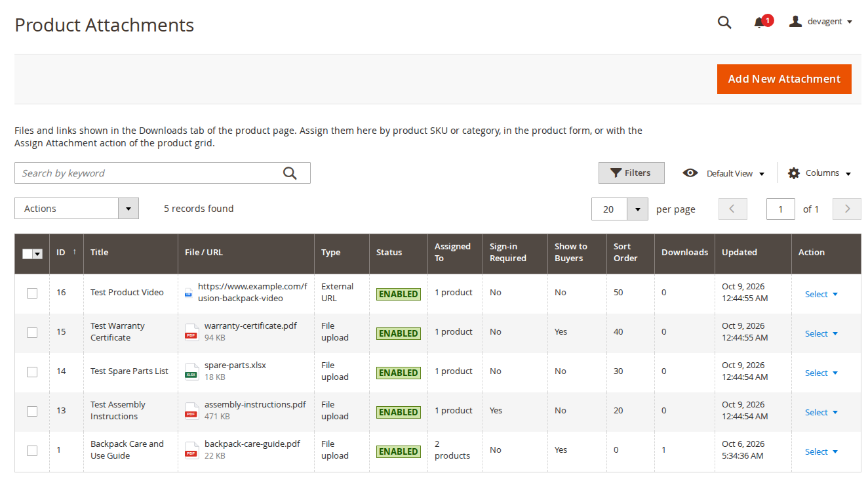
Task: Open Select action menu for Test Warranty Certificate
Action: [821, 333]
